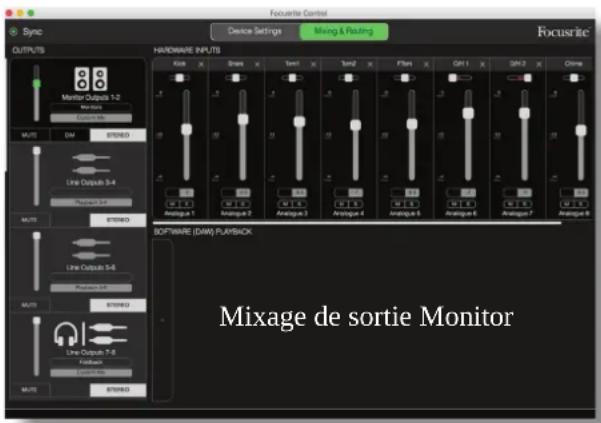
Task: Remove the FTom channel with its X
Action: 426,64
